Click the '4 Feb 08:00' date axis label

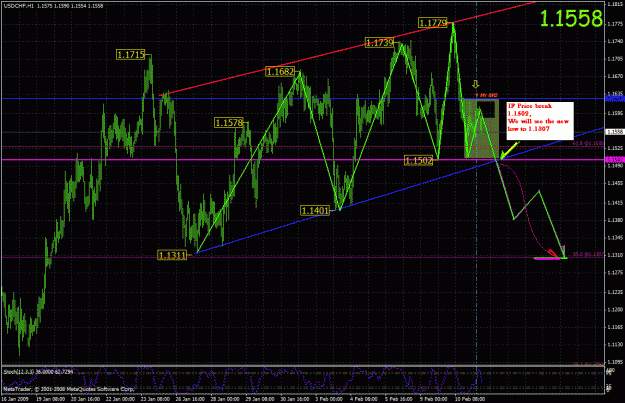pos(364,399)
